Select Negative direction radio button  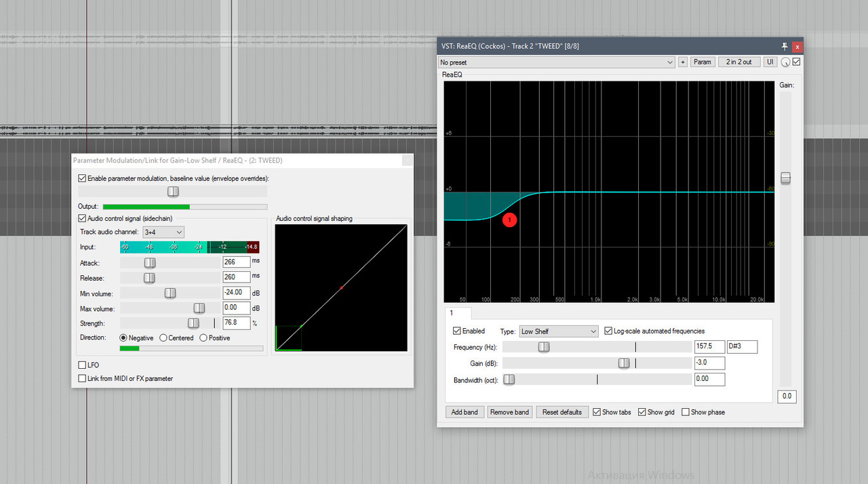123,338
